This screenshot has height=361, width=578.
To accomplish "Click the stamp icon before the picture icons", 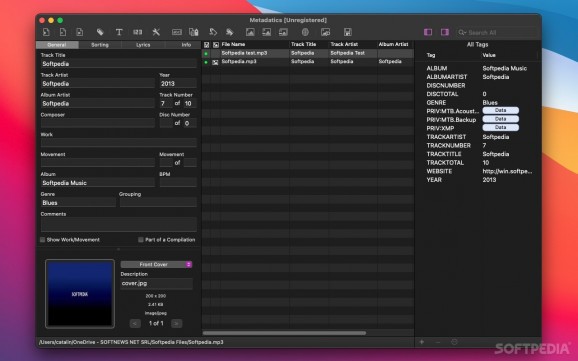I will [229, 32].
